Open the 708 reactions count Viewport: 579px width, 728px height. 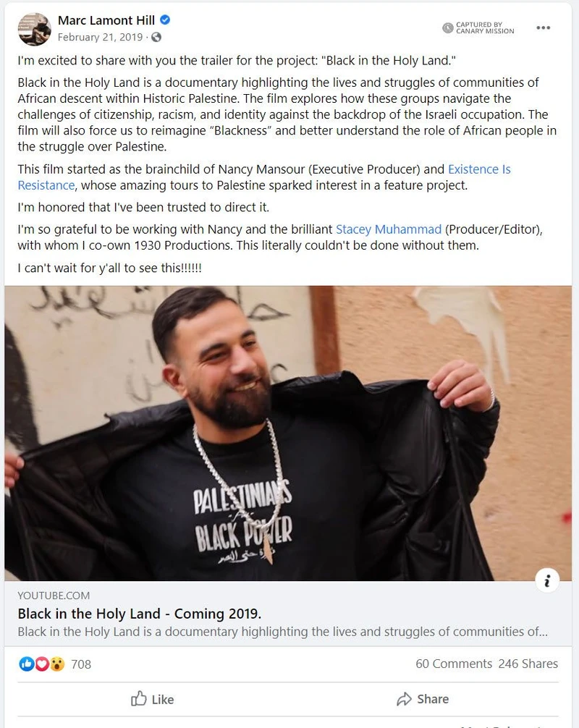(x=81, y=664)
